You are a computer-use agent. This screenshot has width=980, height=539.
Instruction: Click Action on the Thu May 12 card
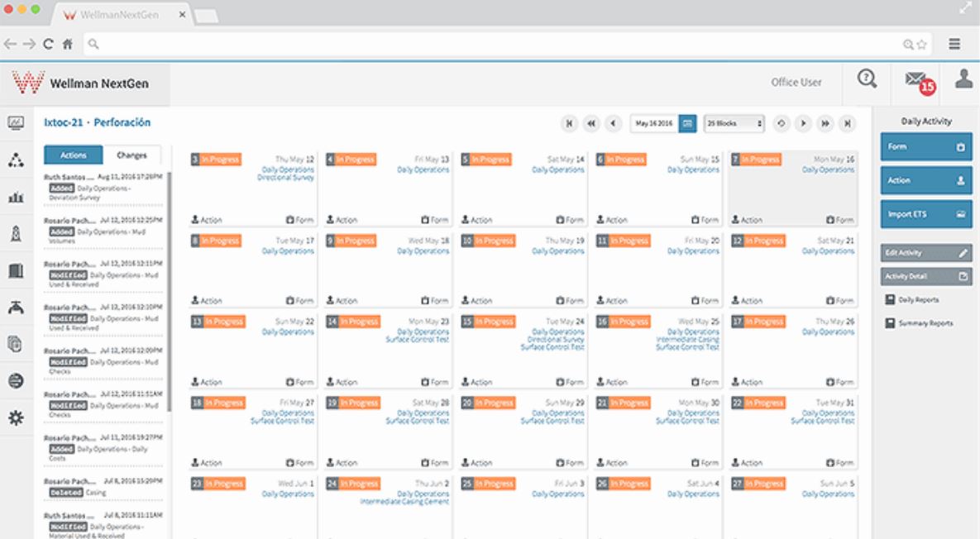click(207, 220)
